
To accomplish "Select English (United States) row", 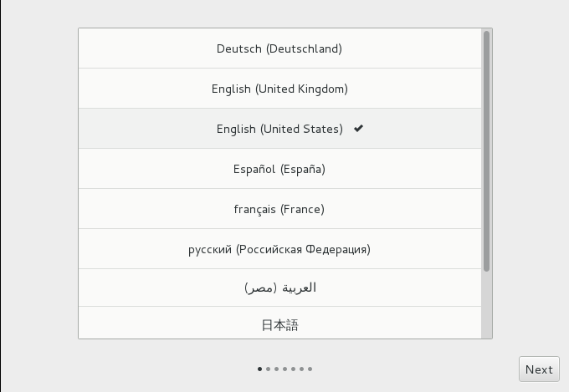I will pyautogui.click(x=279, y=129).
